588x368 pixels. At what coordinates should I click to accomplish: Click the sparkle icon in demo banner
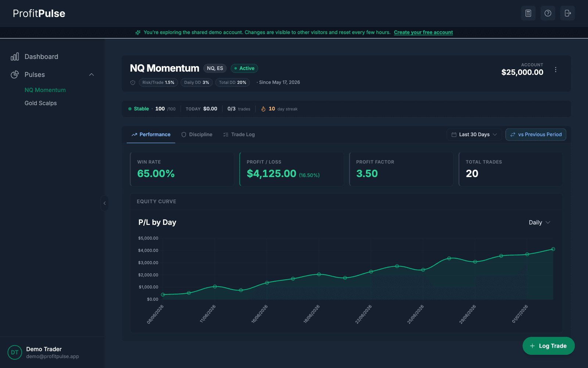tap(138, 32)
